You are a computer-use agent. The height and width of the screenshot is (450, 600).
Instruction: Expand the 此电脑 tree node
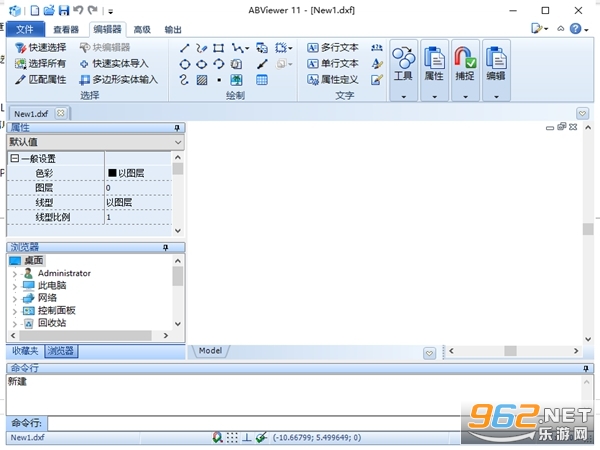[15, 286]
